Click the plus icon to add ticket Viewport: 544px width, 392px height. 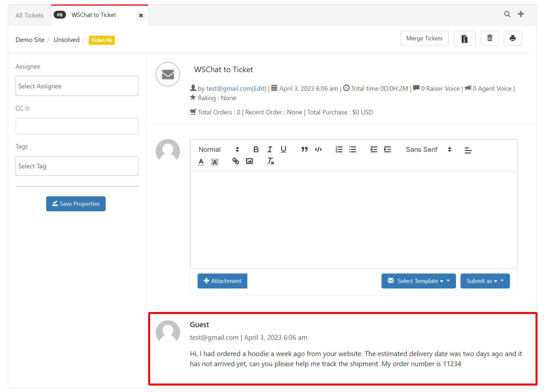coord(521,14)
